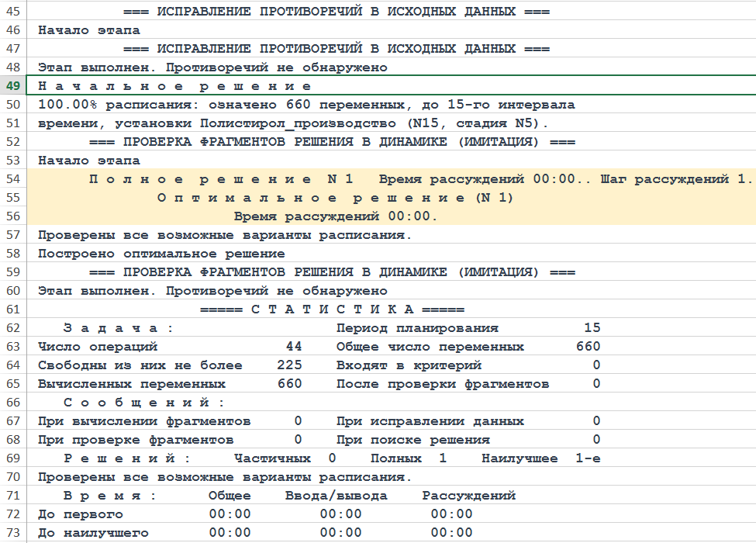
Task: Click the 'Начальное решение' cell
Action: pos(174,86)
